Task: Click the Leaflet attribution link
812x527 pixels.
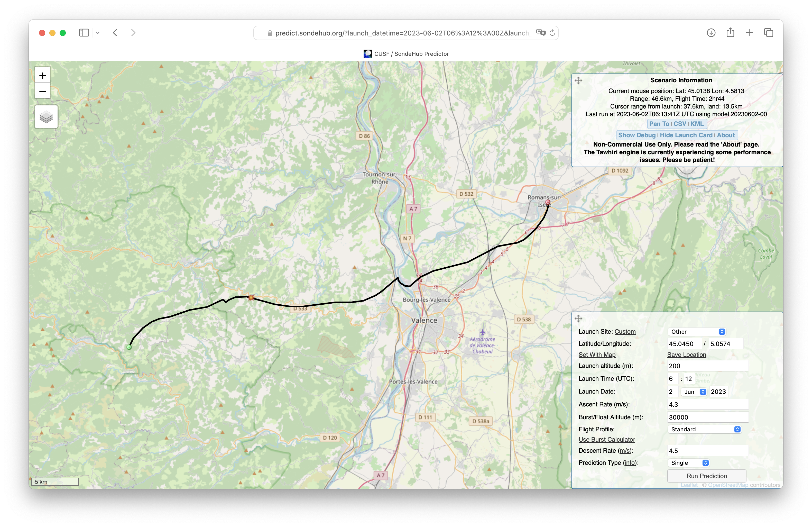Action: [689, 485]
